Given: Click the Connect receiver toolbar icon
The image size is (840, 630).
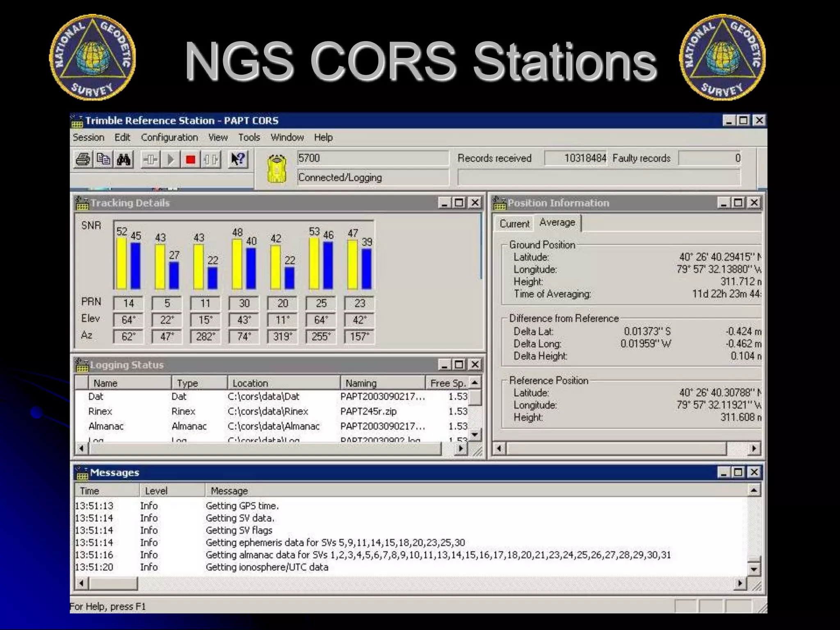Looking at the screenshot, I should [x=150, y=160].
